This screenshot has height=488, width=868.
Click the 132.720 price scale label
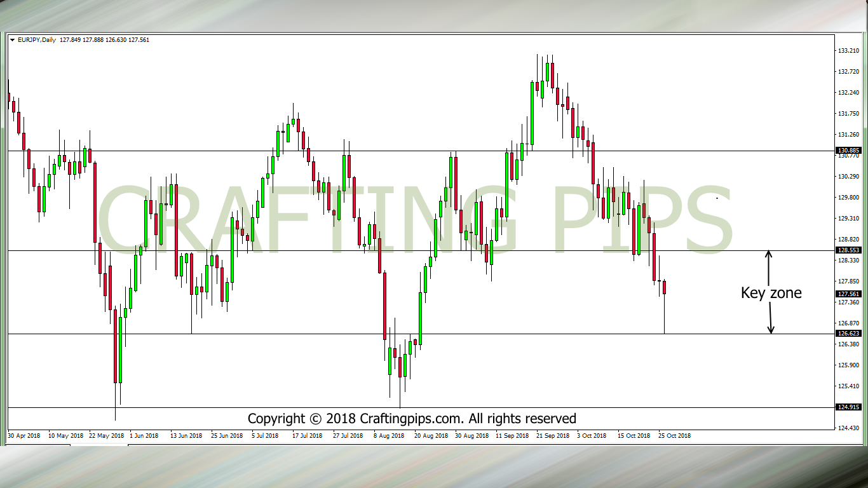coord(849,71)
